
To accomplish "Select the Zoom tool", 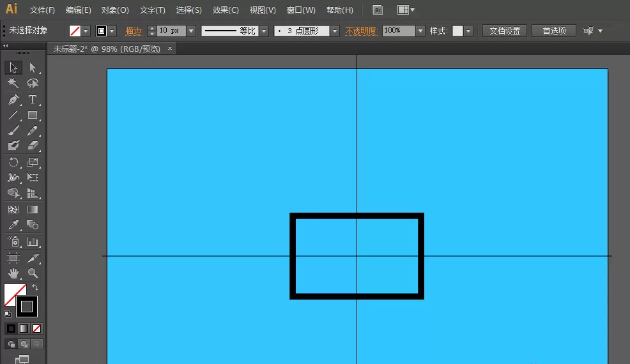I will (33, 273).
